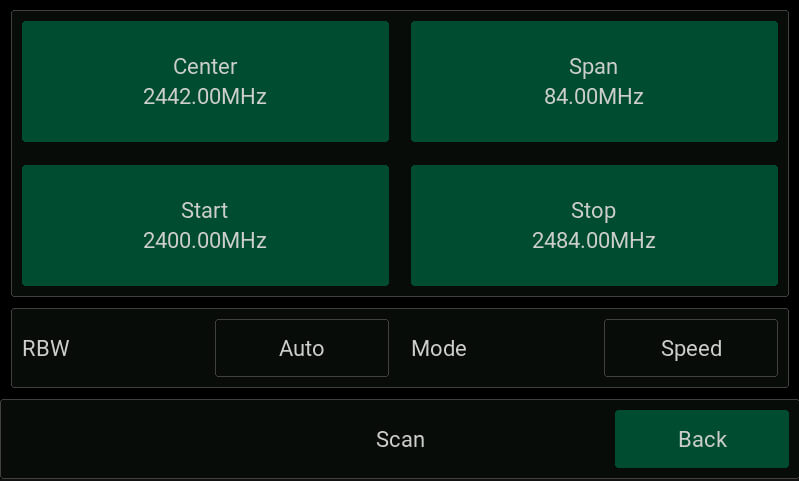This screenshot has height=481, width=799.
Task: Toggle the Speed scan mode option
Action: 690,348
